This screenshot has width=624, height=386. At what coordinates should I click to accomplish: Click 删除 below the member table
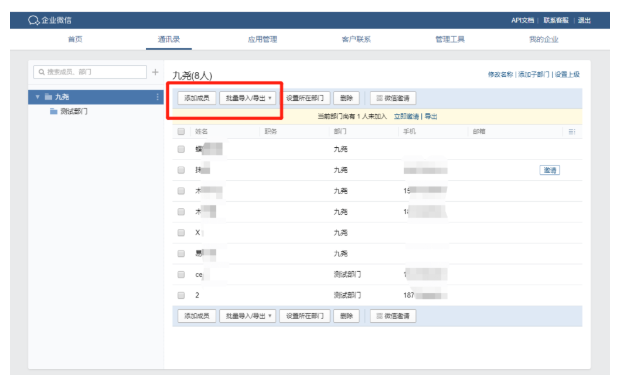[x=346, y=316]
